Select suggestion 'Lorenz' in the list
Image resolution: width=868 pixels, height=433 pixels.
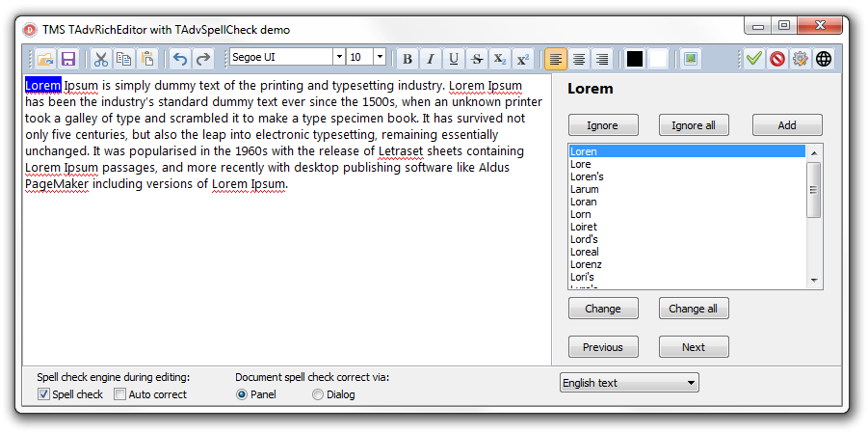(585, 264)
